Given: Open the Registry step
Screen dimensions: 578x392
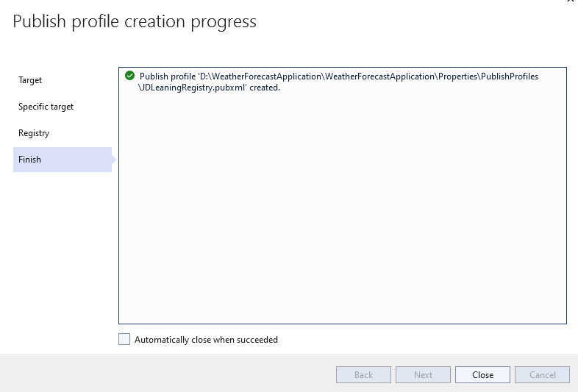Looking at the screenshot, I should 34,133.
